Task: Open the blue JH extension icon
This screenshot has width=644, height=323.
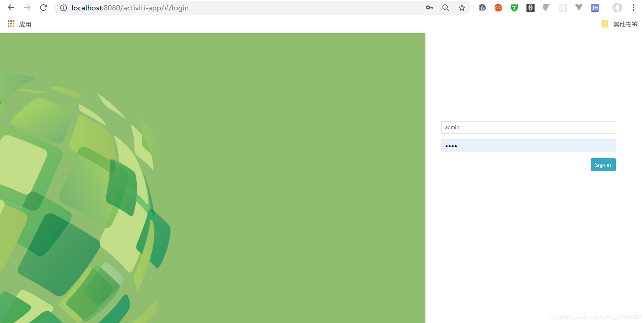Action: 595,8
